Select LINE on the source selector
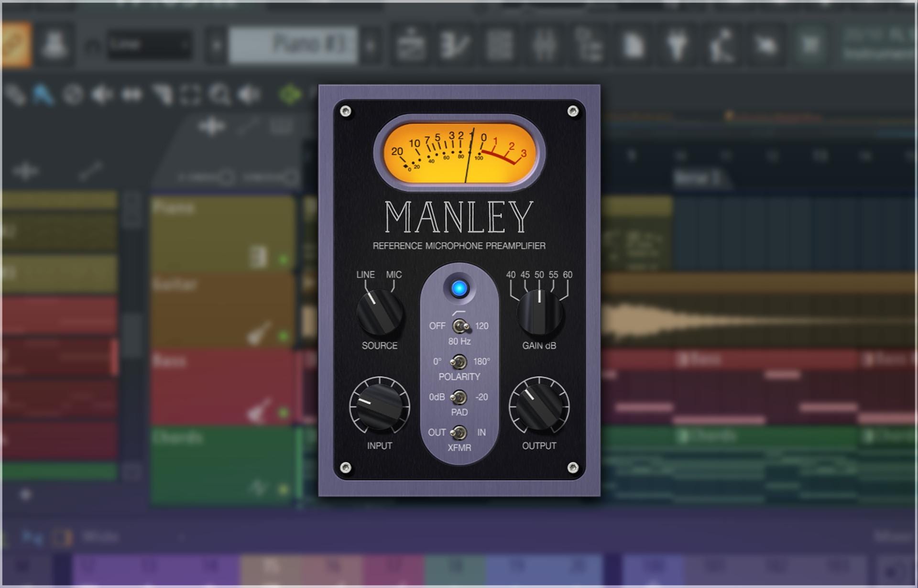 (x=365, y=275)
